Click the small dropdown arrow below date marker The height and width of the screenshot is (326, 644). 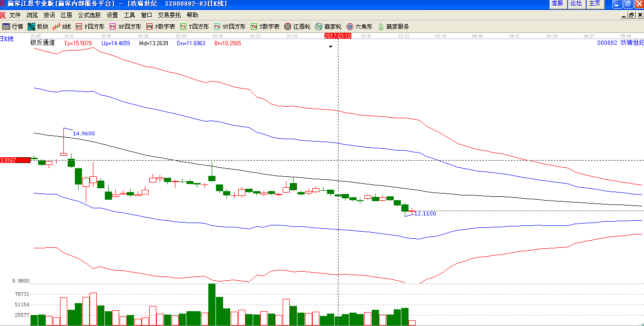tap(330, 47)
